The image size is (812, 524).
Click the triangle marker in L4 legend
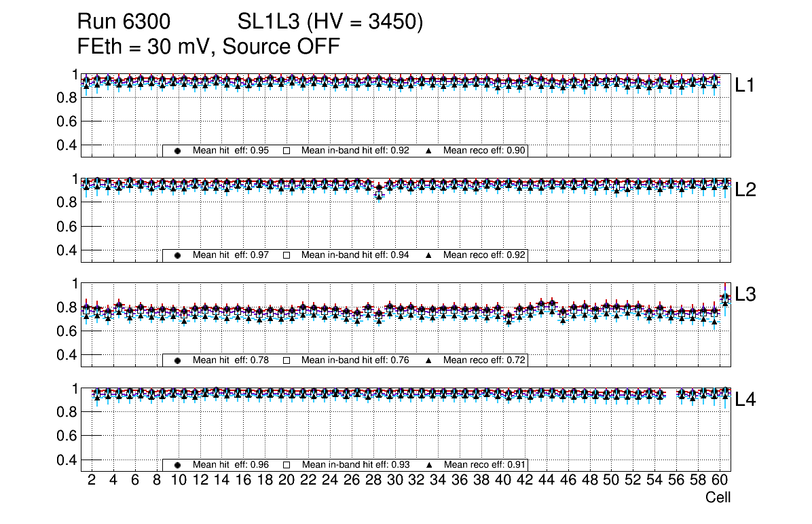tap(429, 465)
